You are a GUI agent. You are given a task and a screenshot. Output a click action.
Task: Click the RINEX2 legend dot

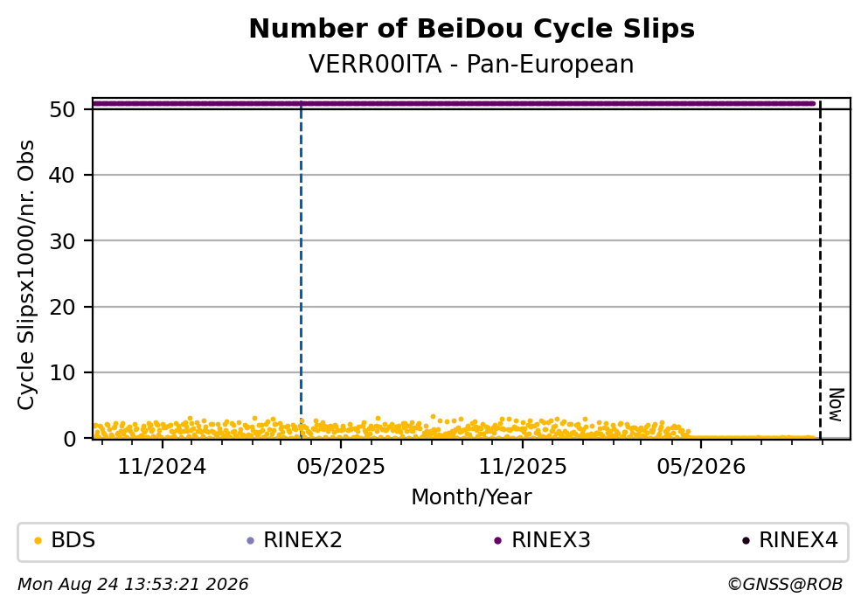(x=250, y=541)
